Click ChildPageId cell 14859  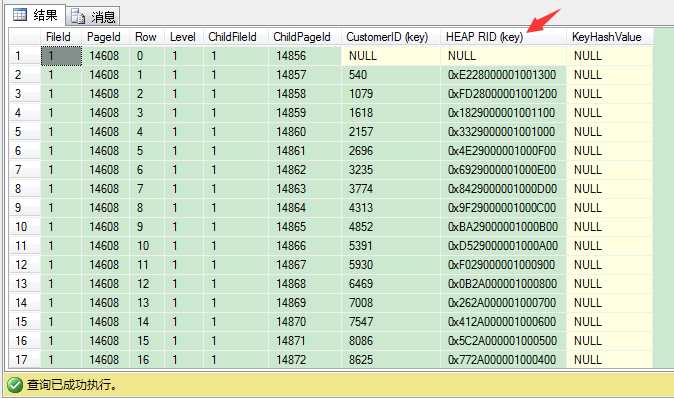pos(305,113)
